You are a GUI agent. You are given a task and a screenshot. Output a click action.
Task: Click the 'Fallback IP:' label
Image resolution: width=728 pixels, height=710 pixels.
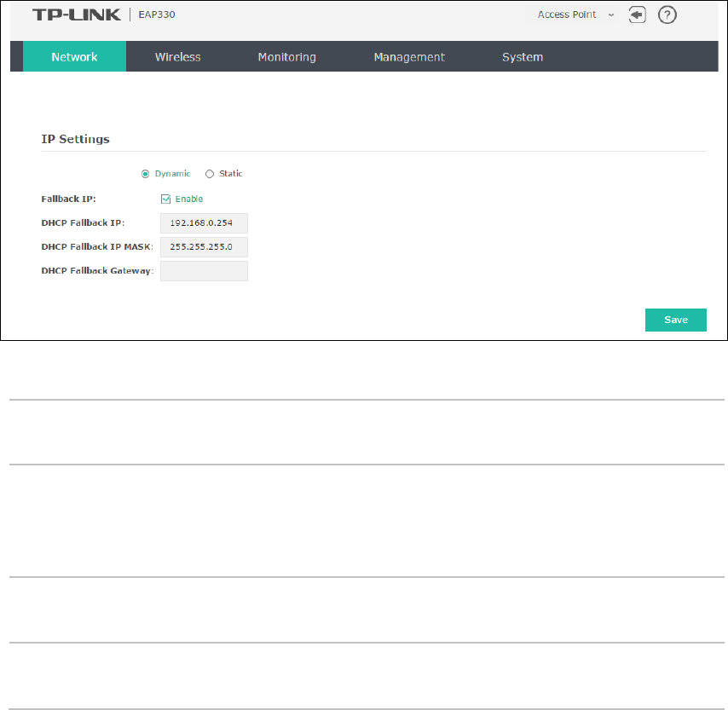(x=69, y=199)
